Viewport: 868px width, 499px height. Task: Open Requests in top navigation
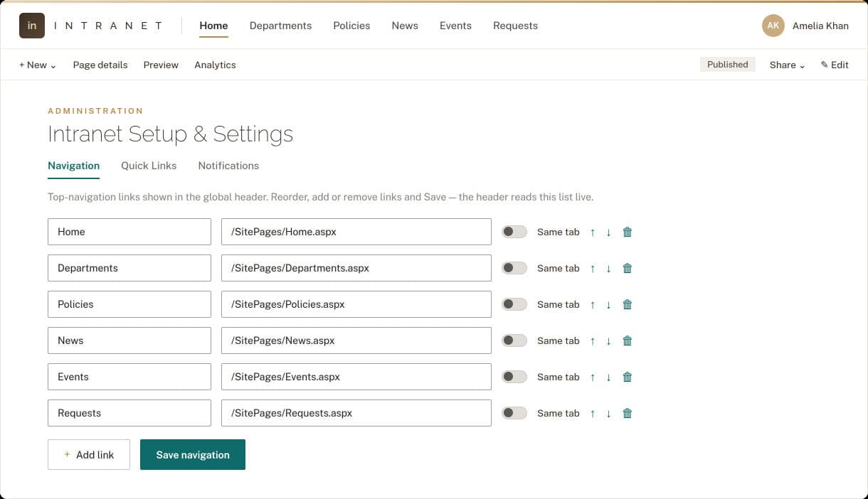[x=515, y=26]
